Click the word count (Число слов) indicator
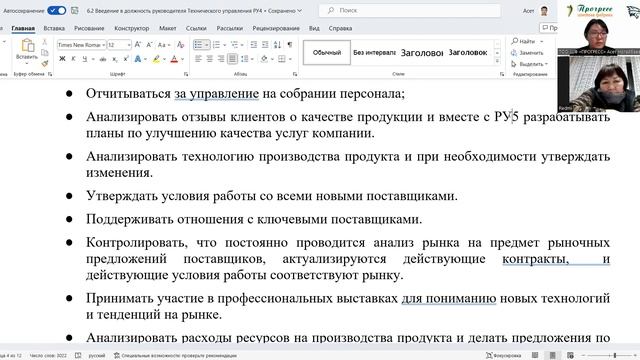The width and height of the screenshot is (640, 360). 48,356
